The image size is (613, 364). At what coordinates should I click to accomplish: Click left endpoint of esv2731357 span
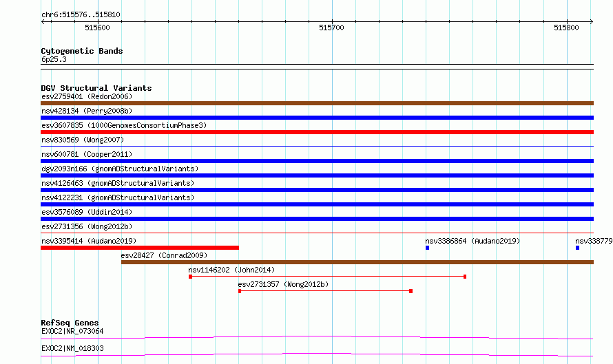(240, 291)
